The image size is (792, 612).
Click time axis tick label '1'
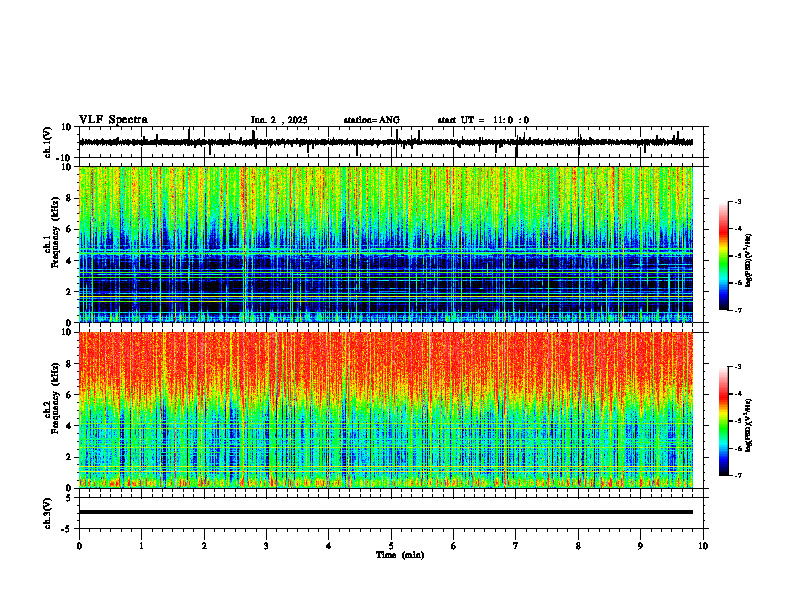141,546
